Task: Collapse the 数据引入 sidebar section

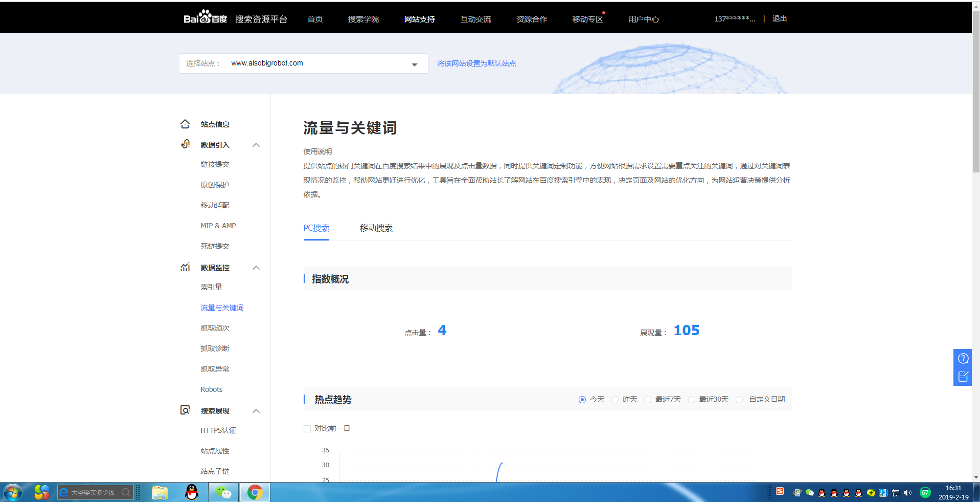Action: click(256, 145)
